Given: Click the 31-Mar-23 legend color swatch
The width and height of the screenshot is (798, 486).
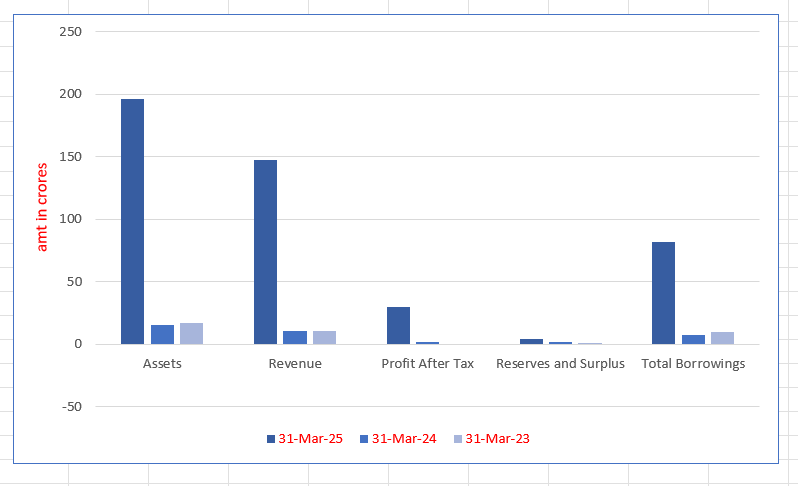Looking at the screenshot, I should tap(458, 439).
